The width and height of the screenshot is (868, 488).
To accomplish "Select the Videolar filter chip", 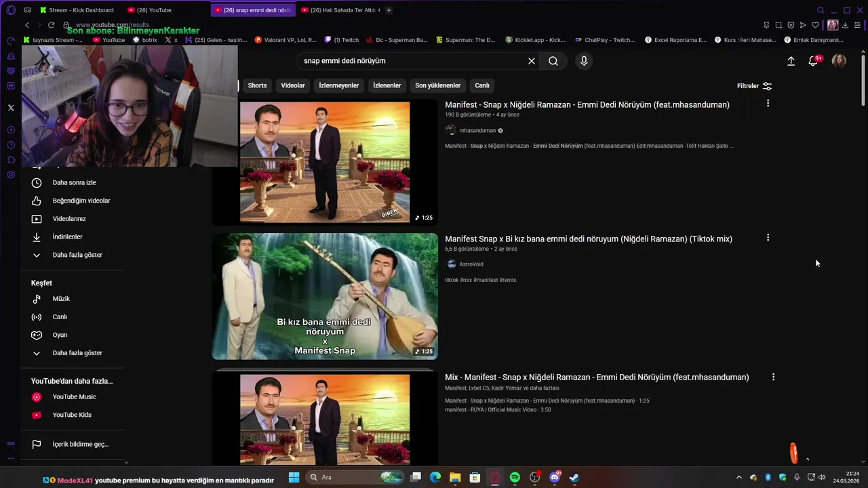I will click(293, 85).
